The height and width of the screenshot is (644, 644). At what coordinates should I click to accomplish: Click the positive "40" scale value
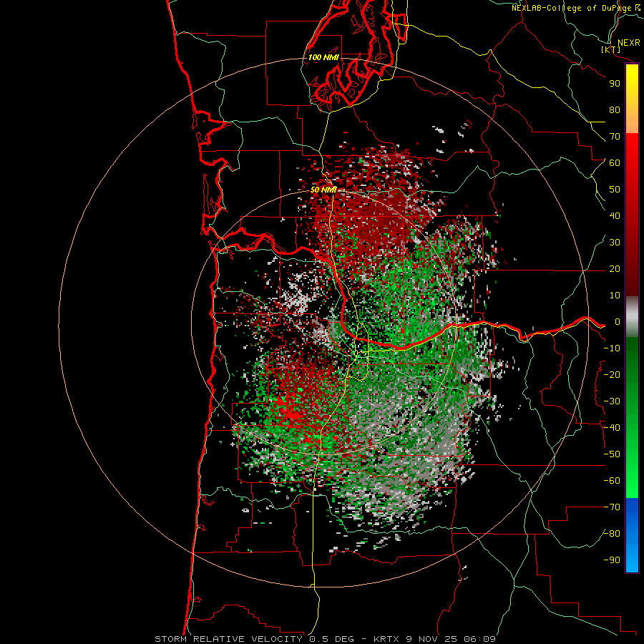pyautogui.click(x=615, y=216)
